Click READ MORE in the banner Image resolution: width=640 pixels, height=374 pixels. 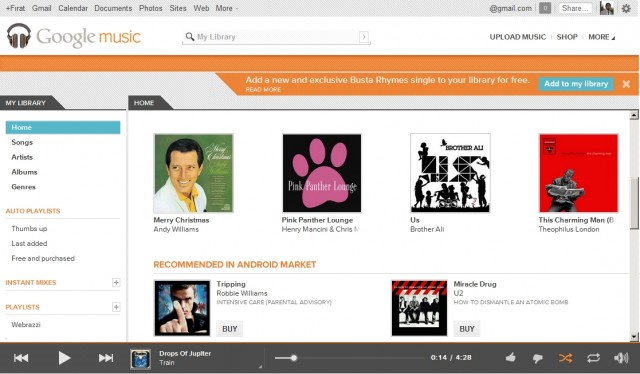(263, 90)
